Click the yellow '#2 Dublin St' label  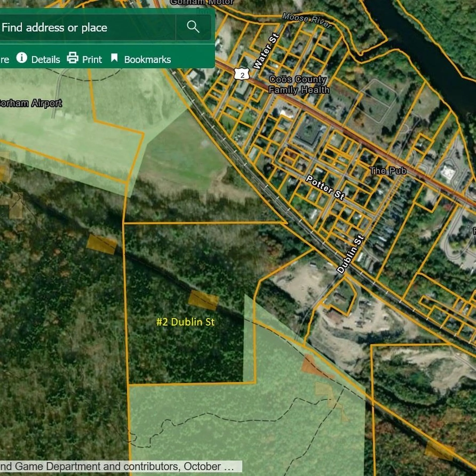click(185, 322)
